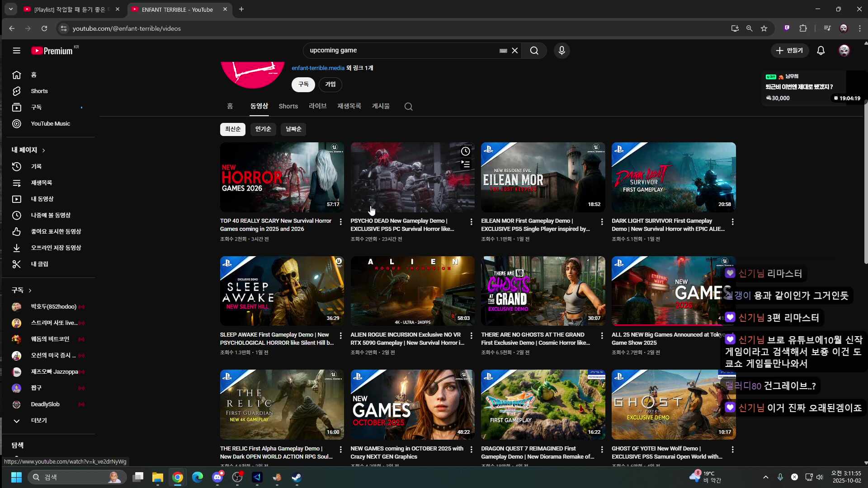Expand the 내 페이지 section chevron
This screenshot has width=868, height=488.
(43, 150)
